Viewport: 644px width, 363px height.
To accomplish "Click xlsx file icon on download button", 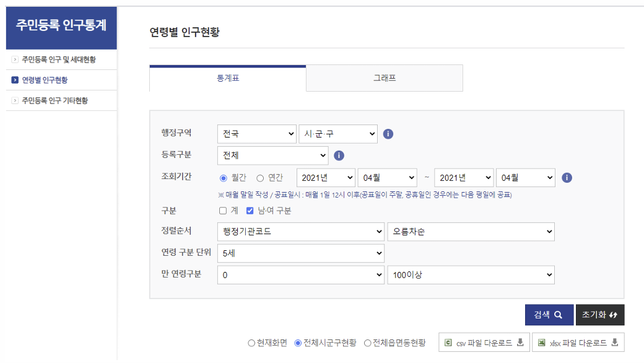I will click(542, 343).
